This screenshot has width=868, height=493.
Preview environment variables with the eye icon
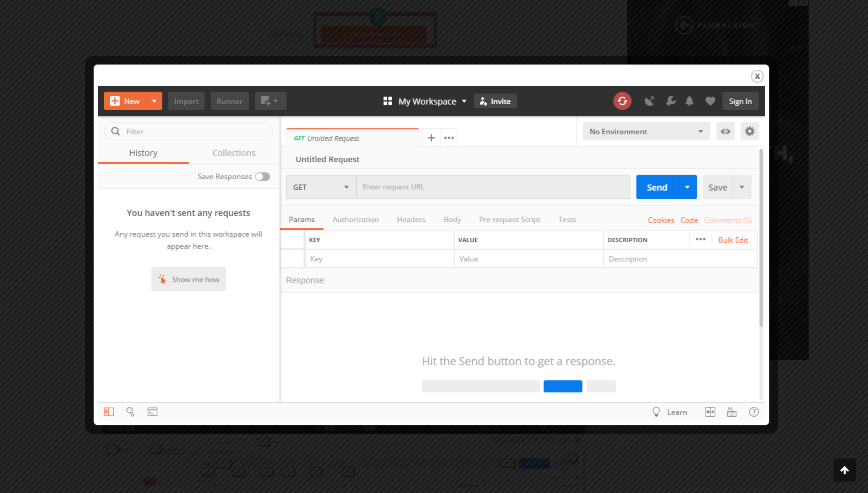pos(725,132)
